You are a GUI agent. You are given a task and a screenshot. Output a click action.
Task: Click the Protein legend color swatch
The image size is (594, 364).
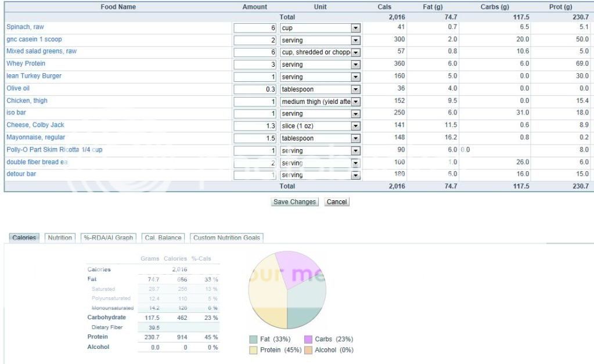(253, 350)
